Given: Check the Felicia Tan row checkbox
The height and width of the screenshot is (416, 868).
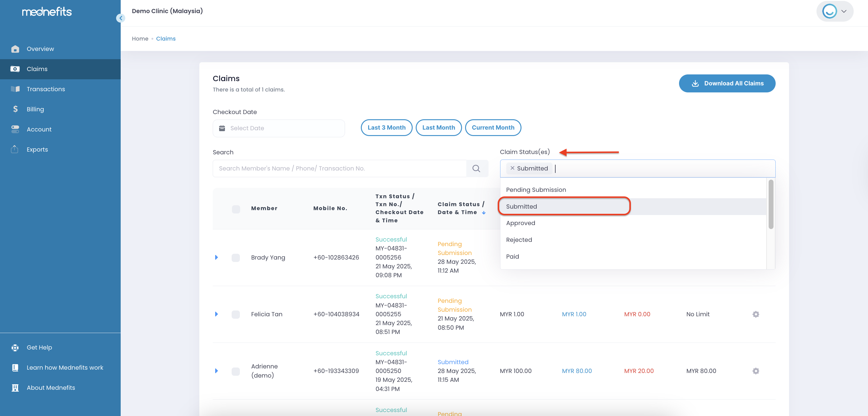Looking at the screenshot, I should click(236, 314).
